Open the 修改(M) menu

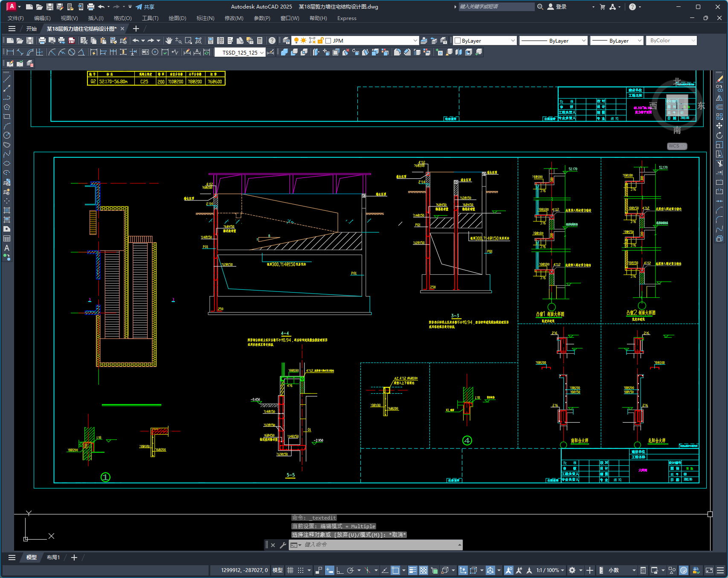point(234,18)
